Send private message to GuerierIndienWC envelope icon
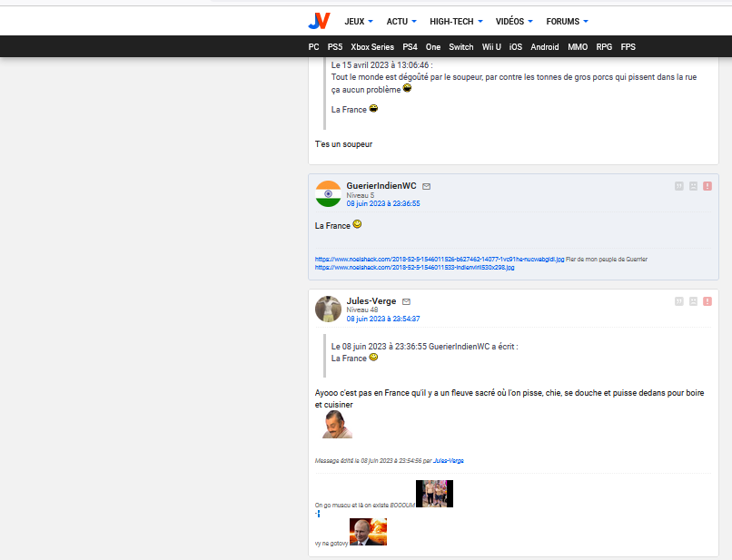 coord(427,186)
